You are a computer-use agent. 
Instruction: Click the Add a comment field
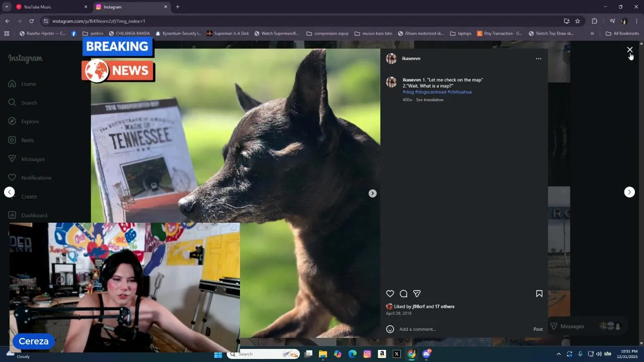[463, 329]
